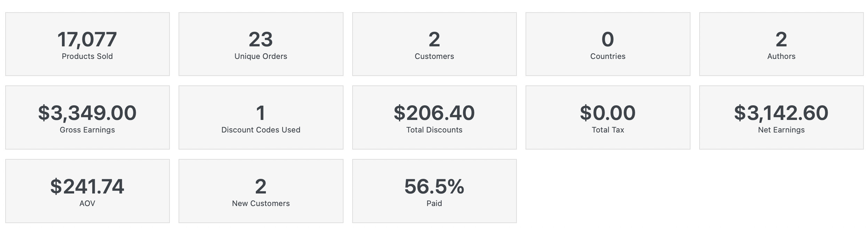The height and width of the screenshot is (228, 868).
Task: Click the 56.5% paid value
Action: pyautogui.click(x=434, y=187)
